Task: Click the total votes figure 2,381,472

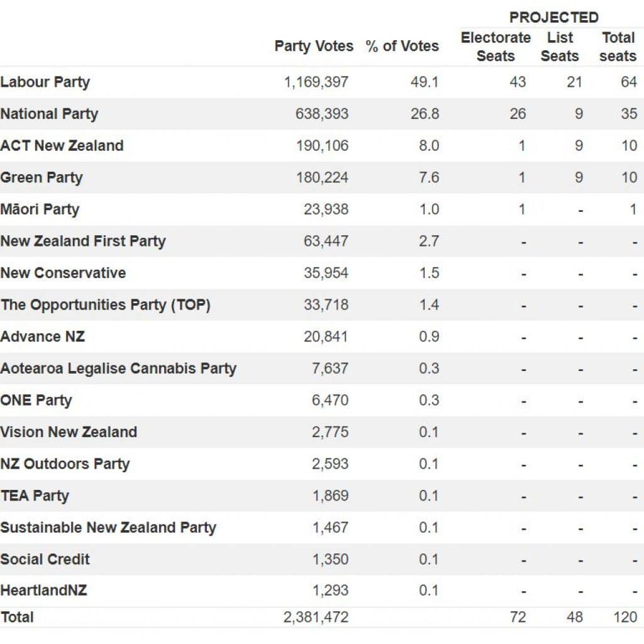Action: pyautogui.click(x=316, y=618)
